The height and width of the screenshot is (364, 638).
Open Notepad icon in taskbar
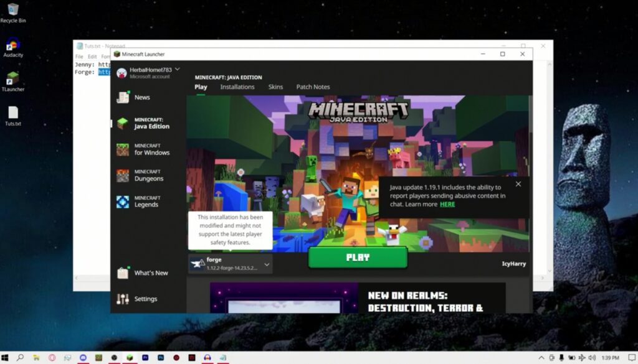[x=223, y=358]
